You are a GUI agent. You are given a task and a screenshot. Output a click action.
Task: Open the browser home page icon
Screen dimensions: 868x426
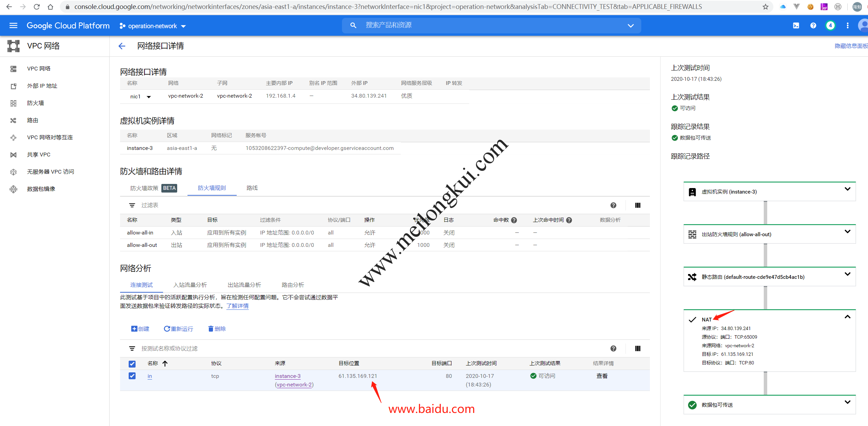tap(50, 7)
